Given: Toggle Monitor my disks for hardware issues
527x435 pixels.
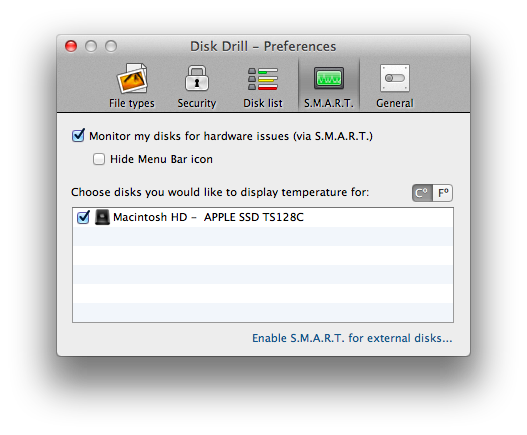Looking at the screenshot, I should [78, 136].
